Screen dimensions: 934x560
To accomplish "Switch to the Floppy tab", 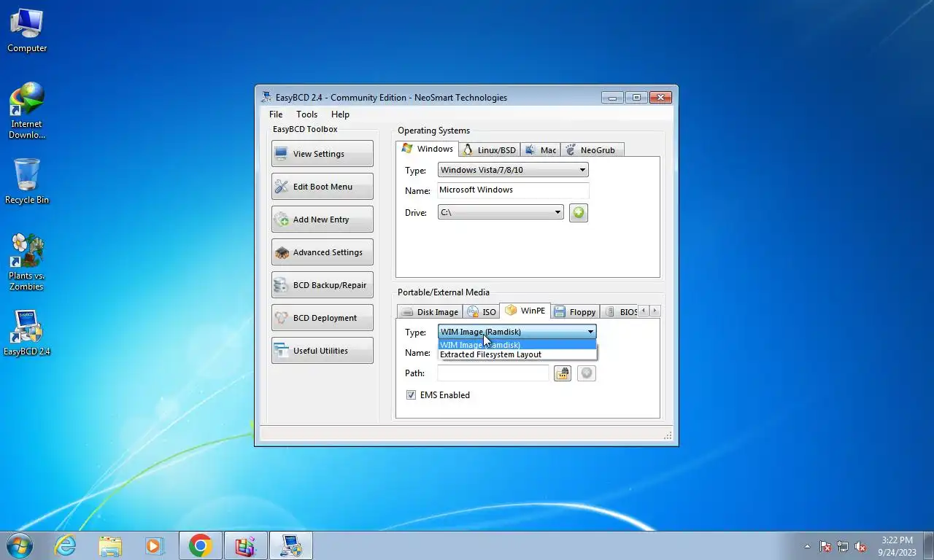I will (x=575, y=312).
